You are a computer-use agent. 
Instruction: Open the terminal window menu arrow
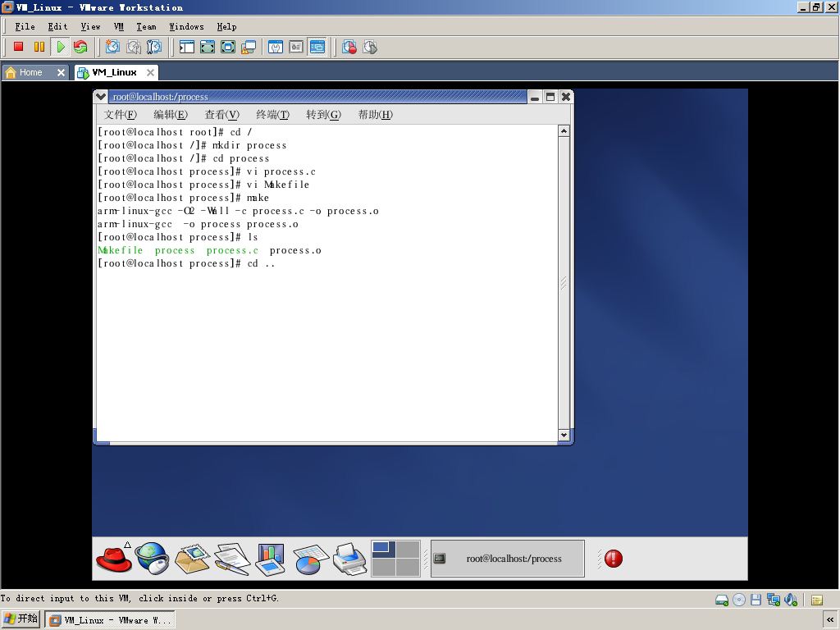click(x=101, y=97)
